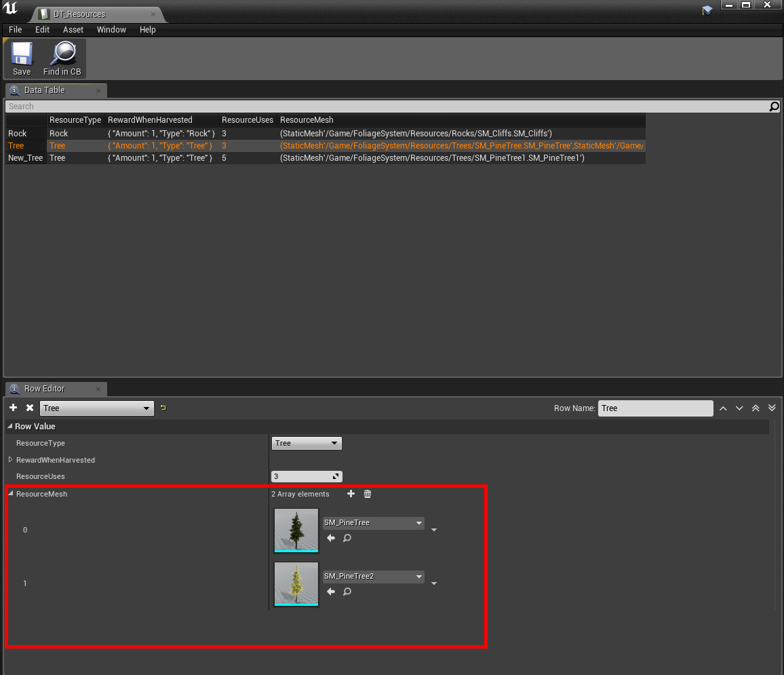Open the Asset menu
This screenshot has width=784, height=675.
click(73, 30)
